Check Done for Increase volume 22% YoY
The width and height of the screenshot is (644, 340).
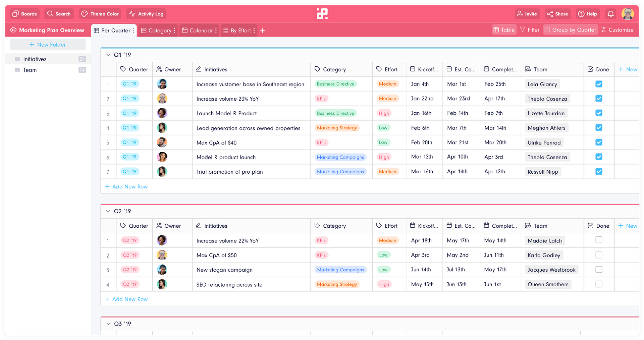click(599, 240)
